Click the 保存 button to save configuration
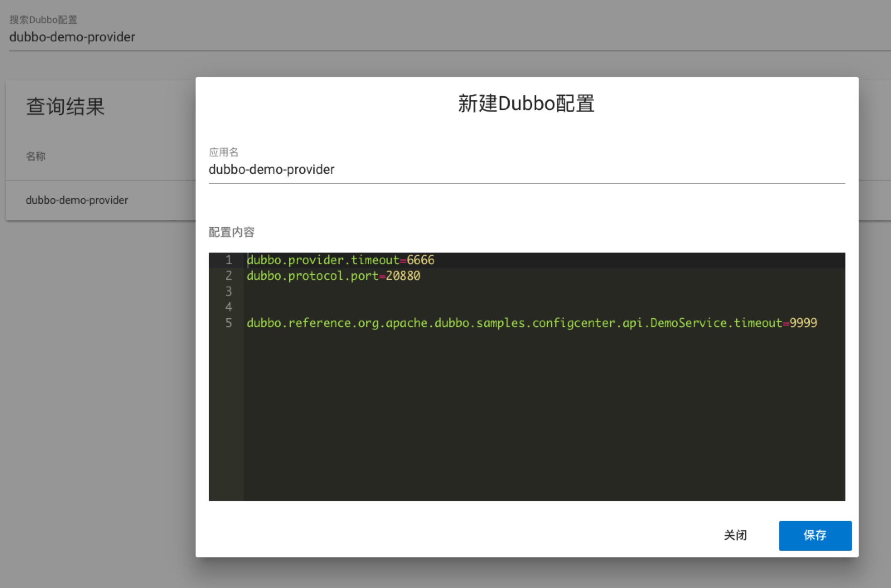Viewport: 891px width, 588px height. click(x=815, y=535)
